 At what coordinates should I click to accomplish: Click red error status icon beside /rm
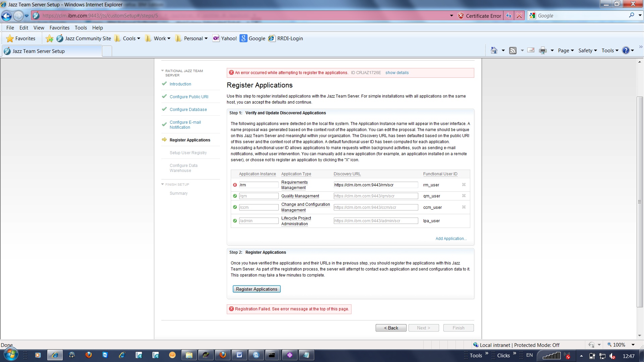click(235, 185)
